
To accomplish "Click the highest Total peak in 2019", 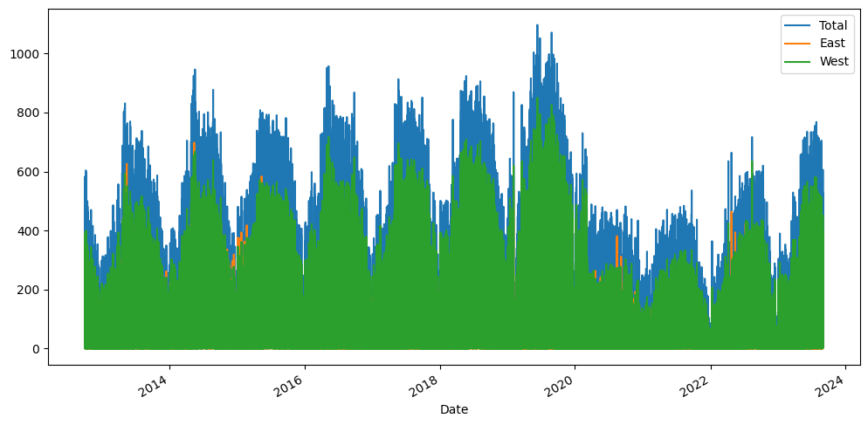I will tap(537, 25).
